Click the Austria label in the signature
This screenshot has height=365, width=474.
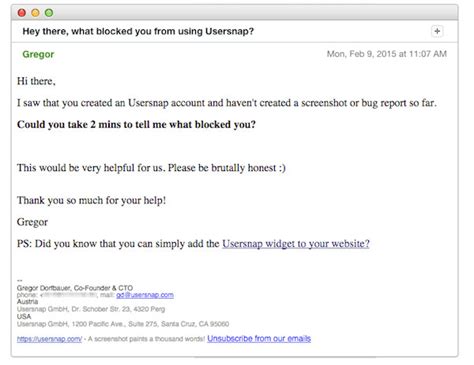coord(27,302)
